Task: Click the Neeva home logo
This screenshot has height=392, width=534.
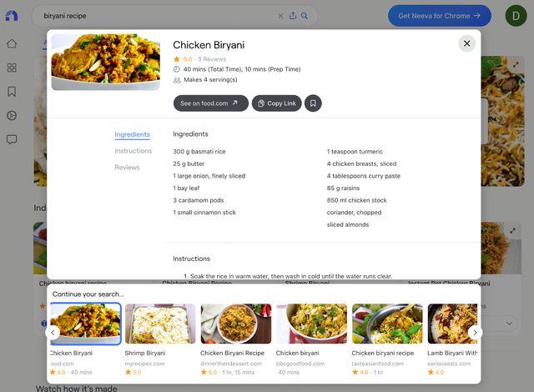Action: (x=12, y=16)
